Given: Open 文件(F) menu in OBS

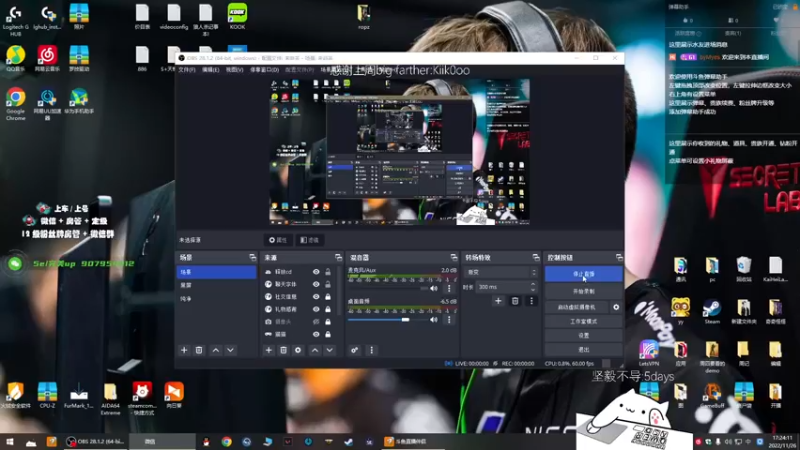Looking at the screenshot, I should [187, 70].
